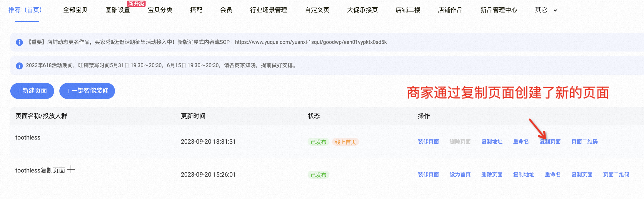Screen dimensions: 644x199
Task: Click 复制地址 in the toothless row
Action: [x=492, y=142]
